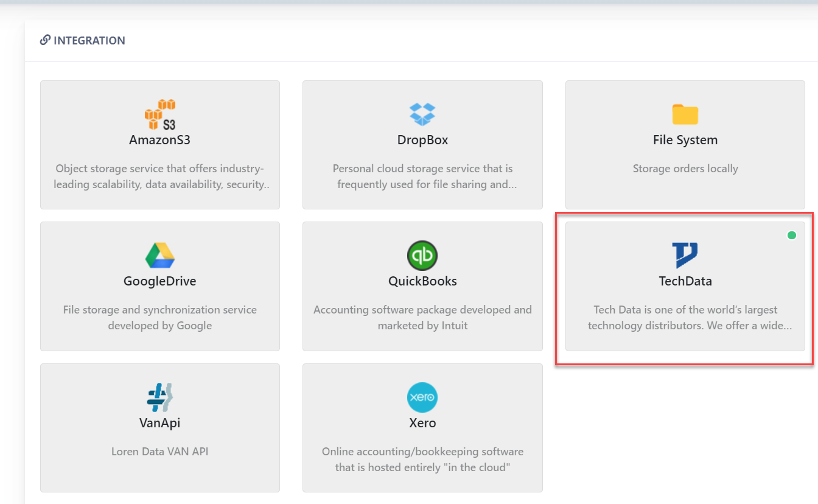Click the Xero round blue logo

(422, 397)
